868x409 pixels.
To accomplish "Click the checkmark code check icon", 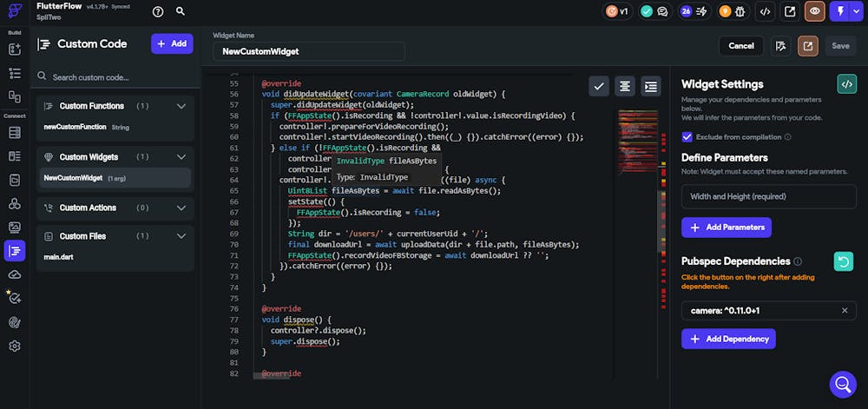I will coord(599,86).
